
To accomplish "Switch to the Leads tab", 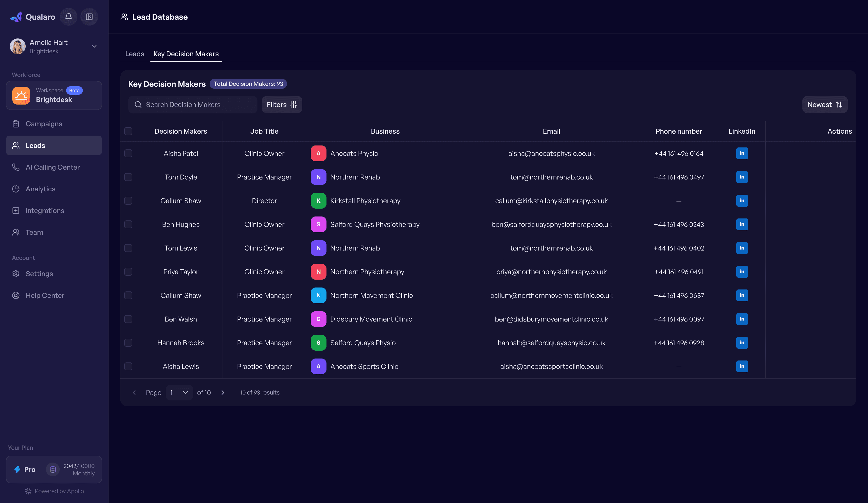I will pyautogui.click(x=135, y=54).
